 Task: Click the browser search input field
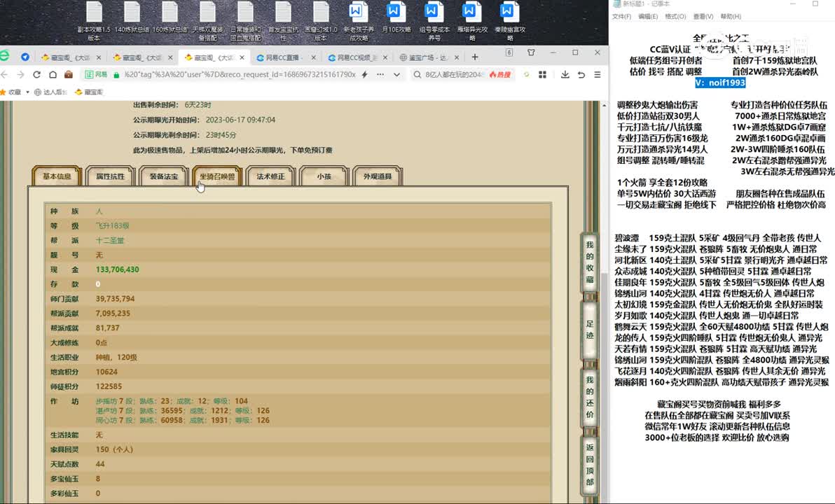pos(455,74)
